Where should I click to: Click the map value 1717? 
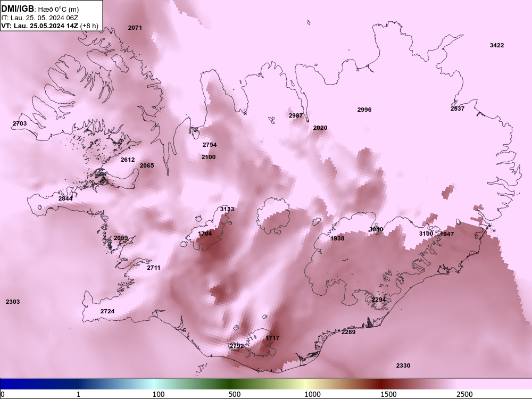[272, 338]
